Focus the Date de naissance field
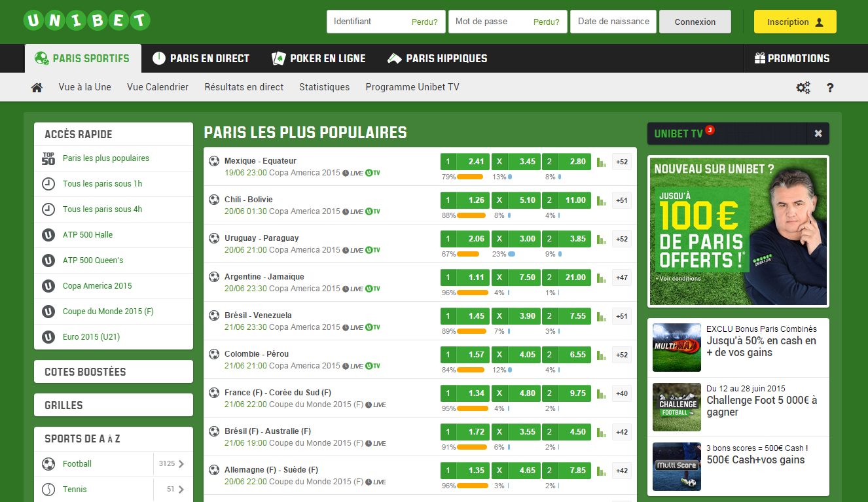This screenshot has height=502, width=868. click(x=613, y=22)
